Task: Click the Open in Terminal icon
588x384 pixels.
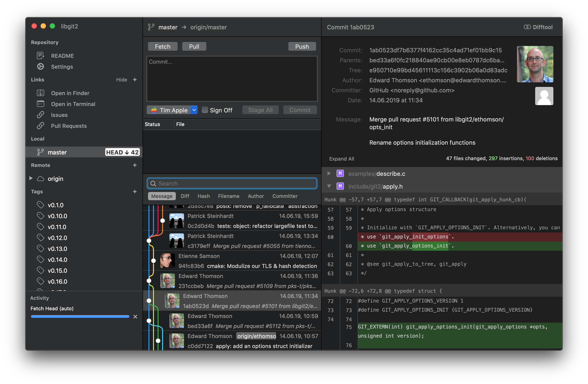Action: [x=41, y=104]
